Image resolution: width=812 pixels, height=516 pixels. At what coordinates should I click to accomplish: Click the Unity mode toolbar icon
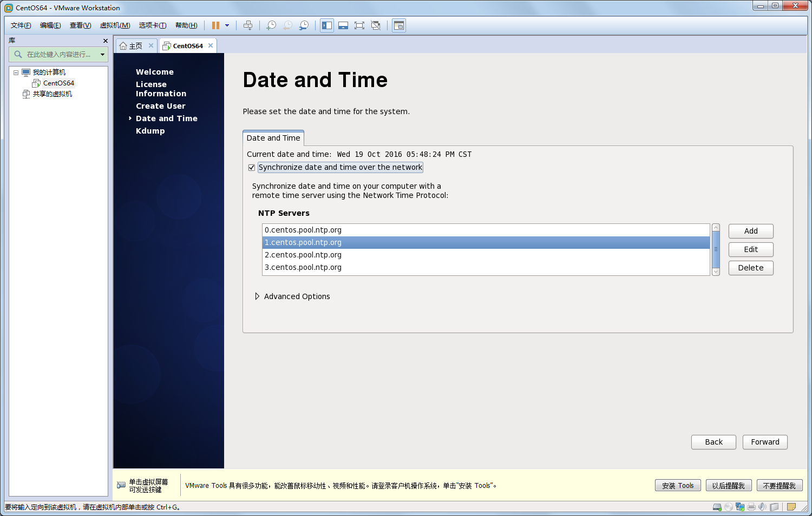[x=376, y=25]
